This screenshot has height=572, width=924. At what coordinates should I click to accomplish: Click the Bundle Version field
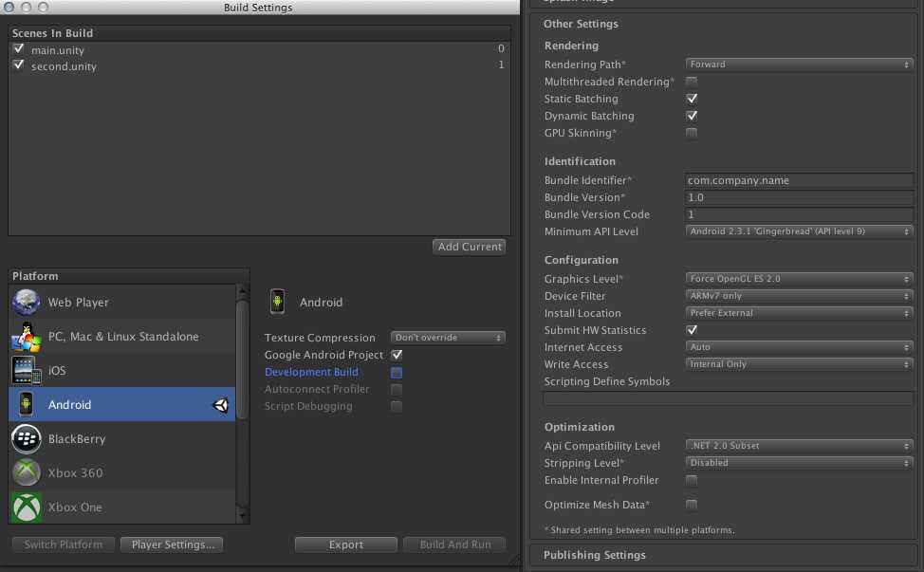pos(799,197)
